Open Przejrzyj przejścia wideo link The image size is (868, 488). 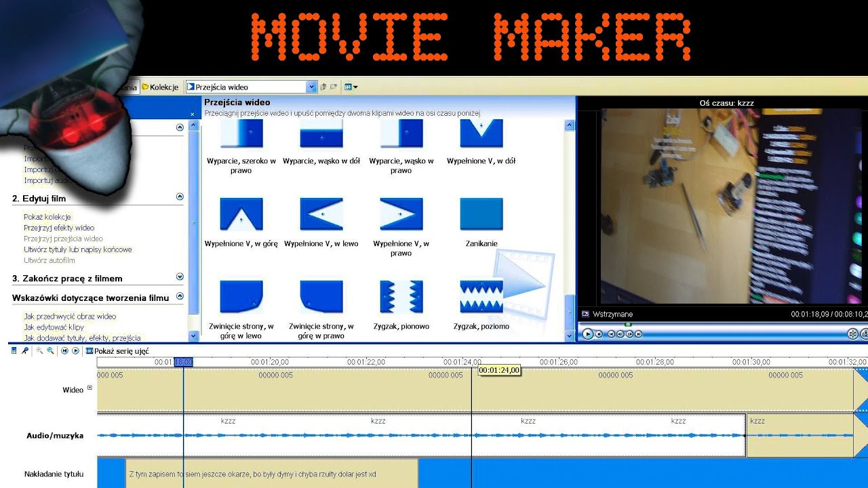click(63, 239)
